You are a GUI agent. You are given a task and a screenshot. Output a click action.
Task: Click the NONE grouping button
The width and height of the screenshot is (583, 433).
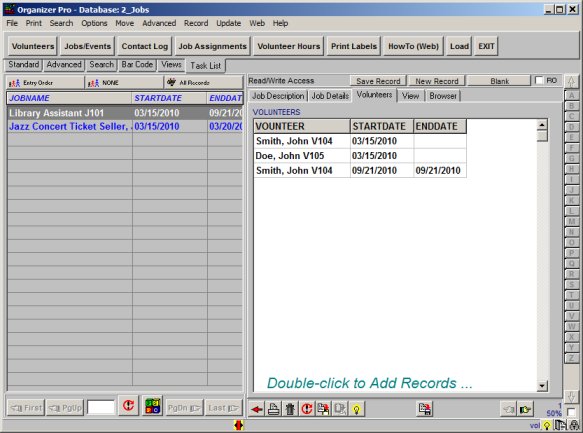[x=124, y=83]
